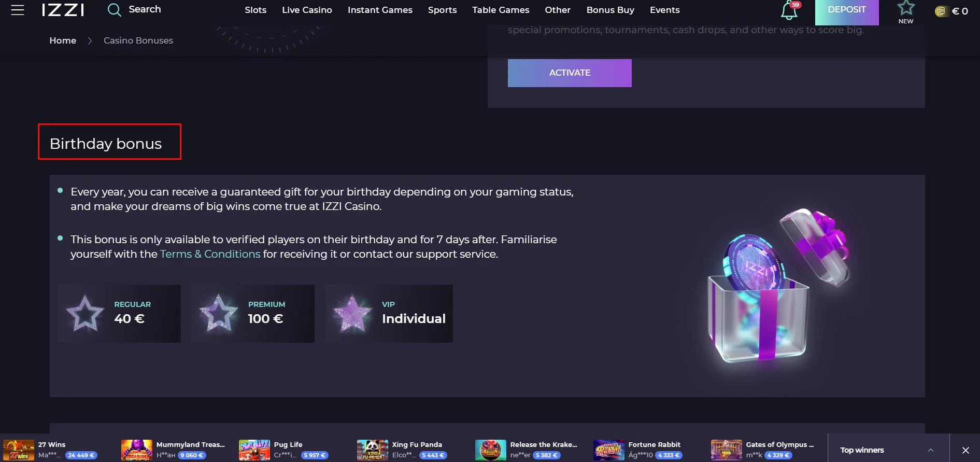Click the 5 443 € win amount

point(433,455)
